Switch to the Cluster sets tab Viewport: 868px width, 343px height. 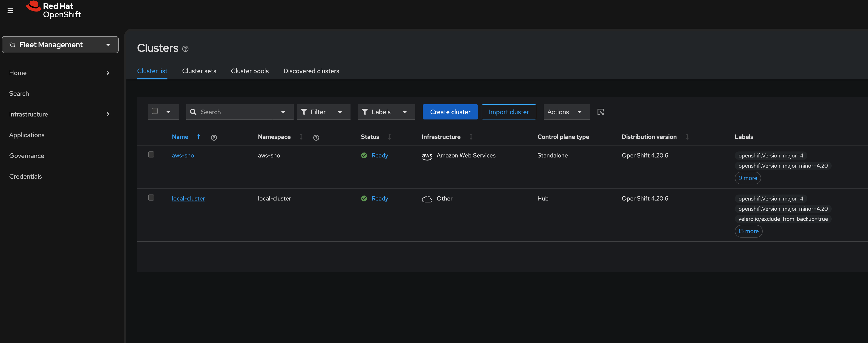(x=199, y=71)
